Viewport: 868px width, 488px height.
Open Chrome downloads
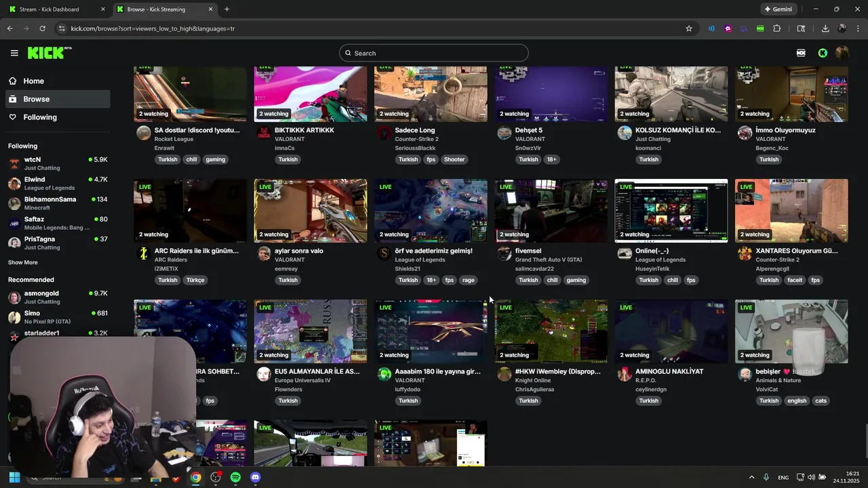[825, 28]
